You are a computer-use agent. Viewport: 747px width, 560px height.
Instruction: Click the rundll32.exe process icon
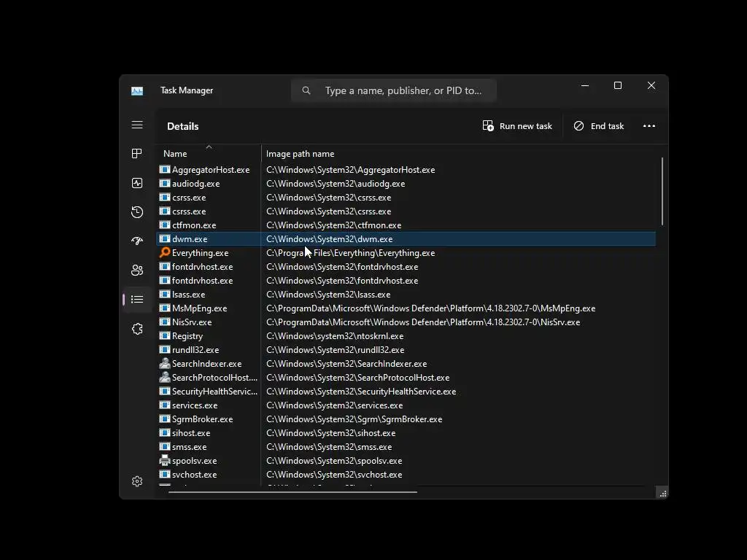coord(165,349)
